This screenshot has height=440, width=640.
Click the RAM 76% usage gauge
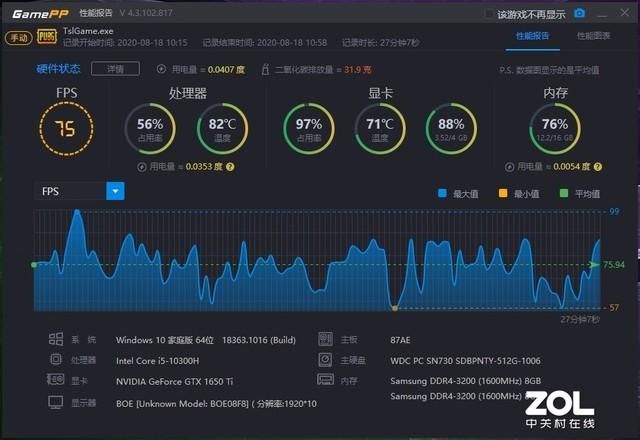coord(555,129)
